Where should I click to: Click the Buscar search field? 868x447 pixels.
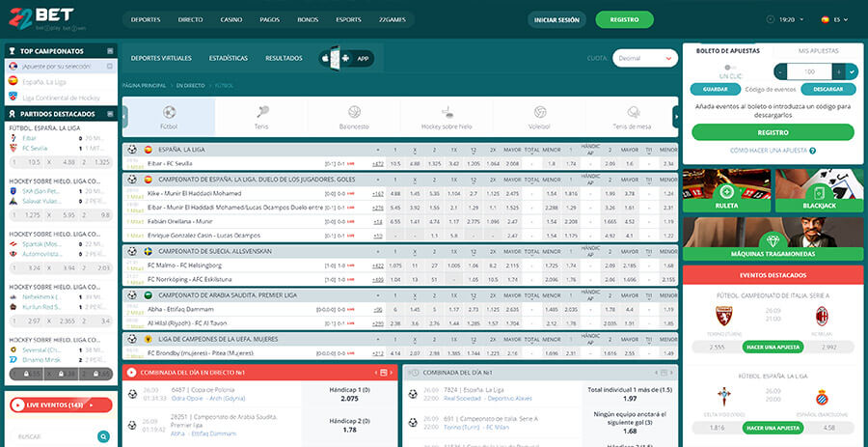[x=53, y=436]
